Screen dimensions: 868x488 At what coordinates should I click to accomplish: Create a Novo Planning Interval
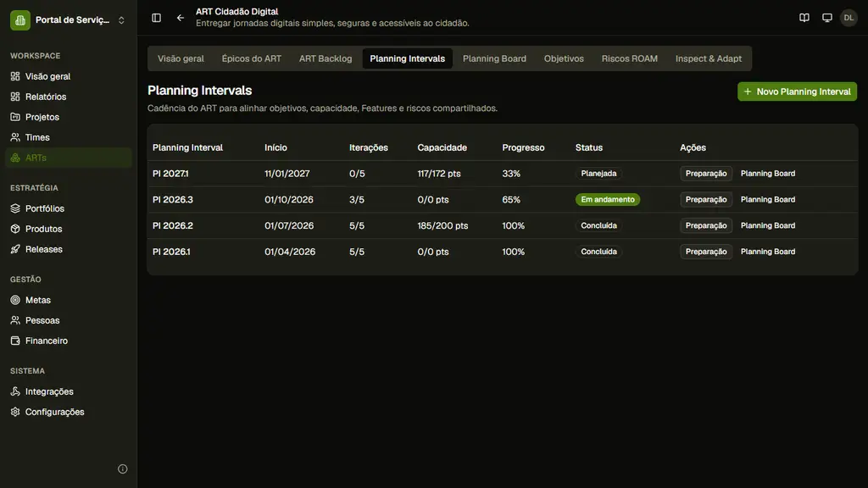coord(797,91)
